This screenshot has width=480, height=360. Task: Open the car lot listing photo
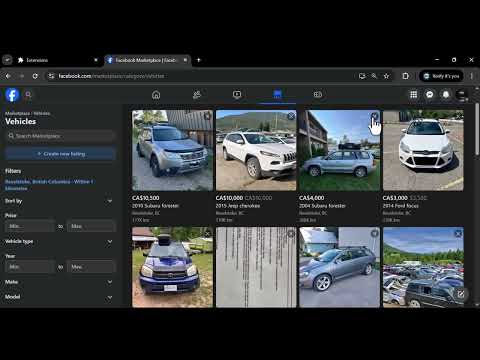(x=423, y=267)
